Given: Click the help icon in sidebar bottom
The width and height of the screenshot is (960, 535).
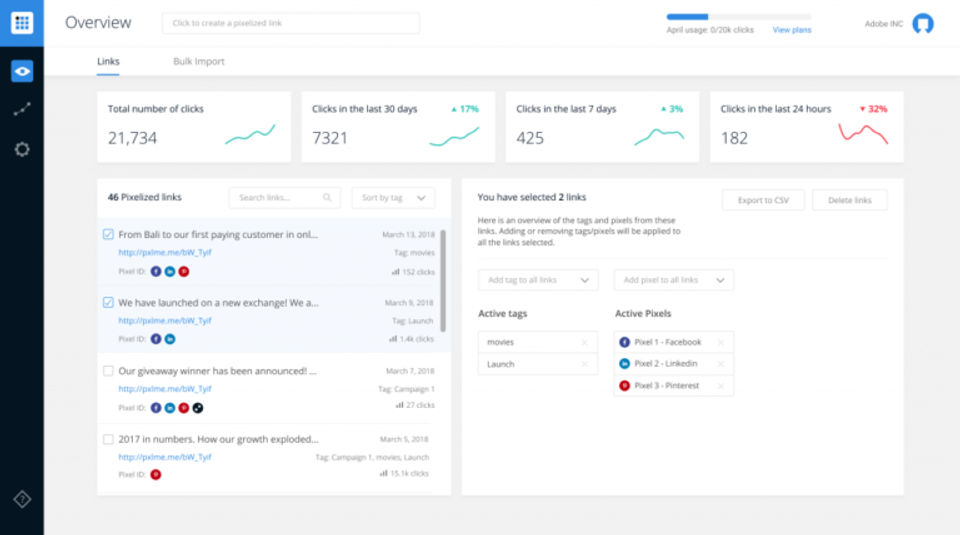Looking at the screenshot, I should (21, 499).
